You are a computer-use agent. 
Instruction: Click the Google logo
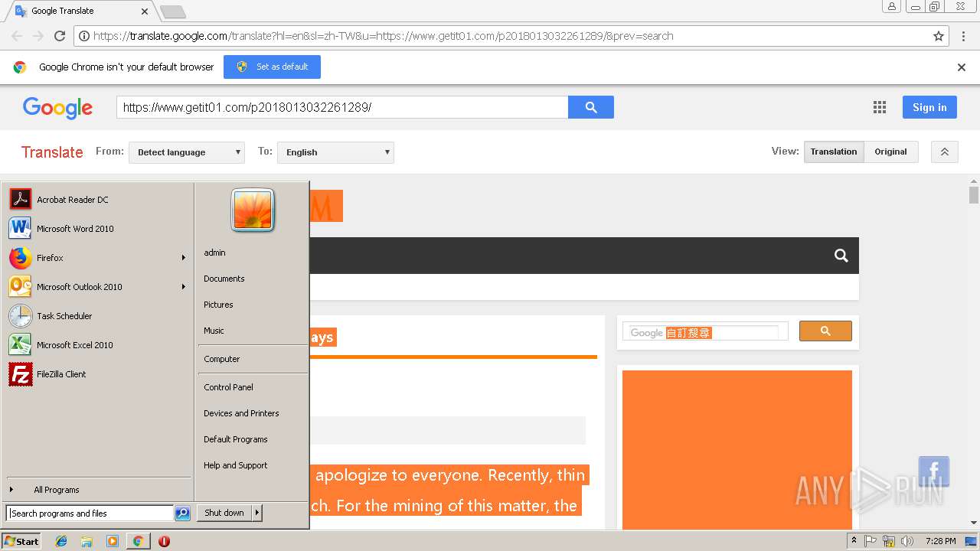tap(57, 108)
